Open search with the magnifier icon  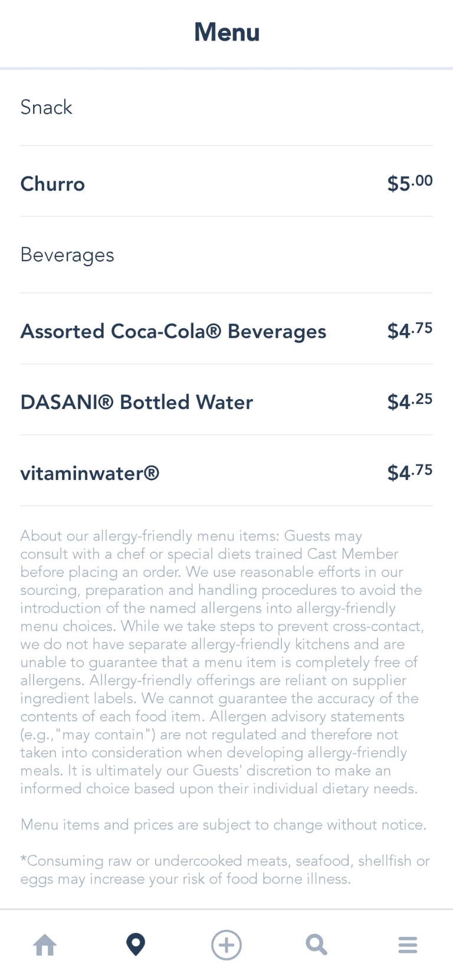click(317, 945)
